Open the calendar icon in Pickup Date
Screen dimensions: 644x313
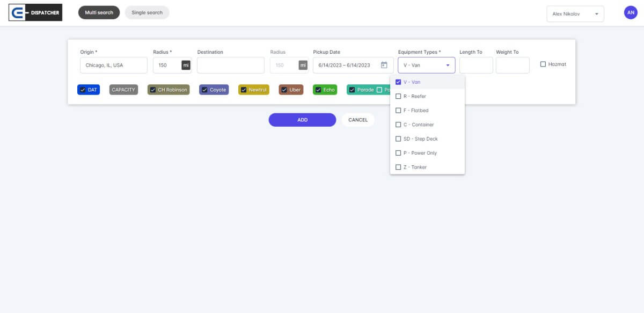tap(384, 65)
